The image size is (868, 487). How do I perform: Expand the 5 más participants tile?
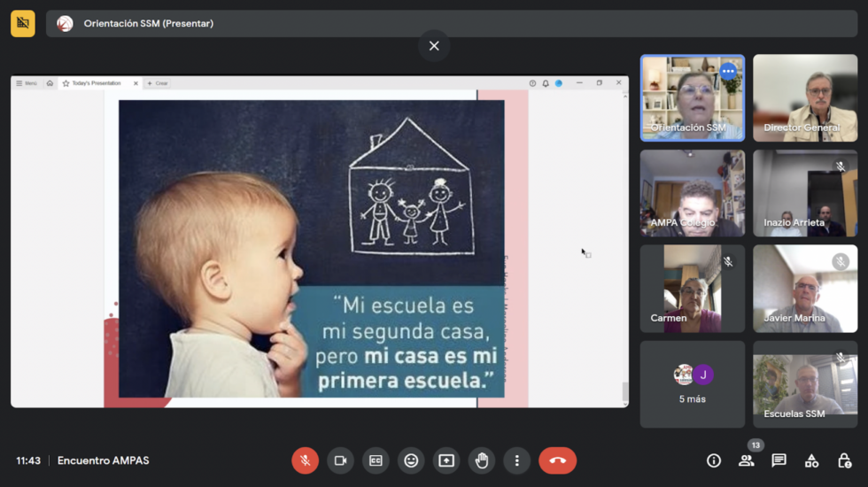692,384
